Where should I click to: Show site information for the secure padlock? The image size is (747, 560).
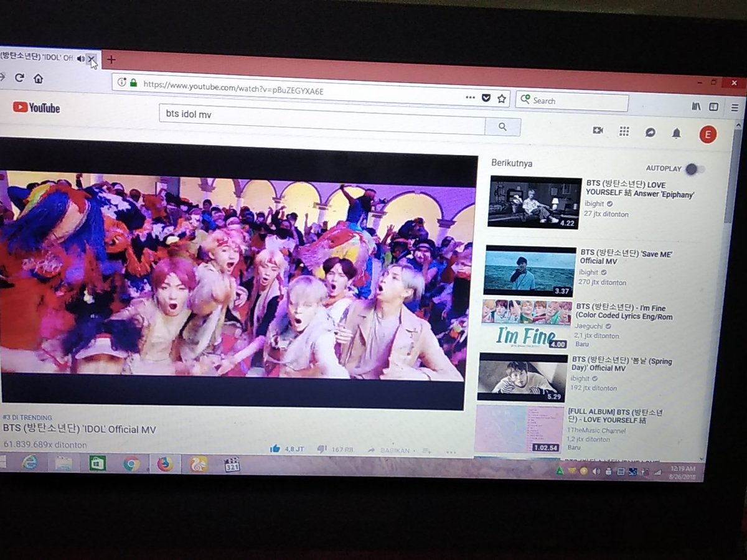pos(133,82)
